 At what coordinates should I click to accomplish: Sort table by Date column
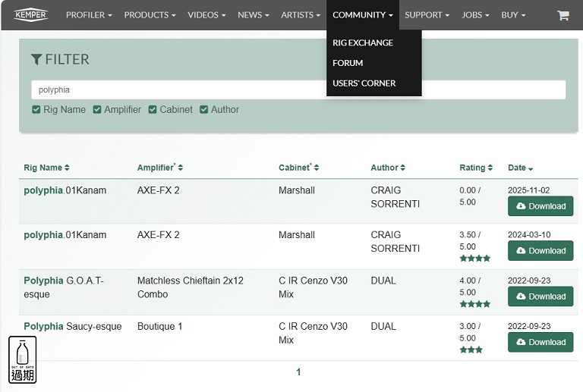point(520,168)
